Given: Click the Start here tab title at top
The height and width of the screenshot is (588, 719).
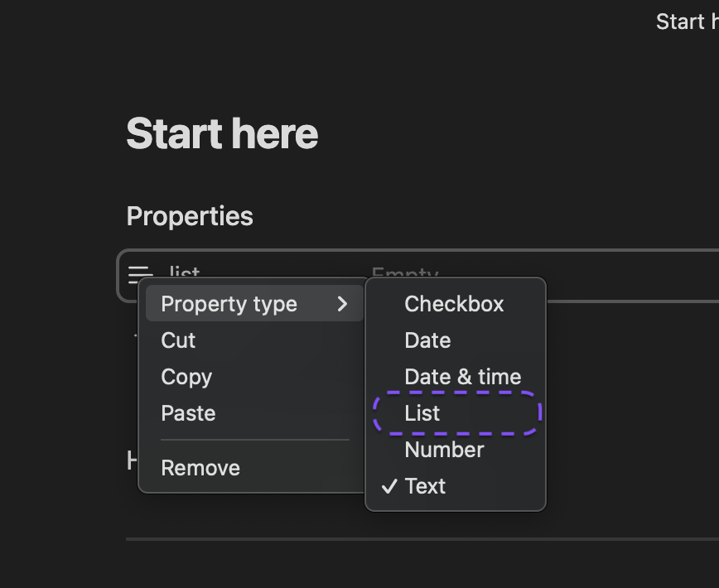Looking at the screenshot, I should coord(686,22).
